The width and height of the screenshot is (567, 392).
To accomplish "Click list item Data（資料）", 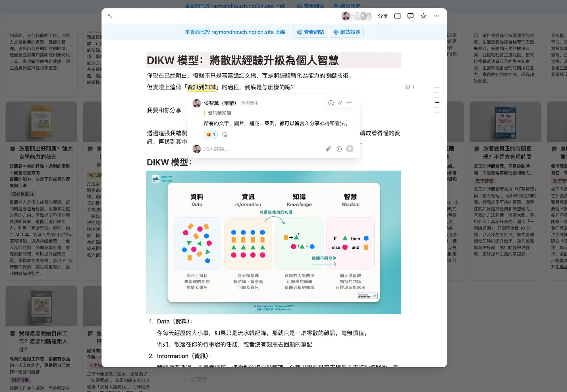I will [x=174, y=322].
